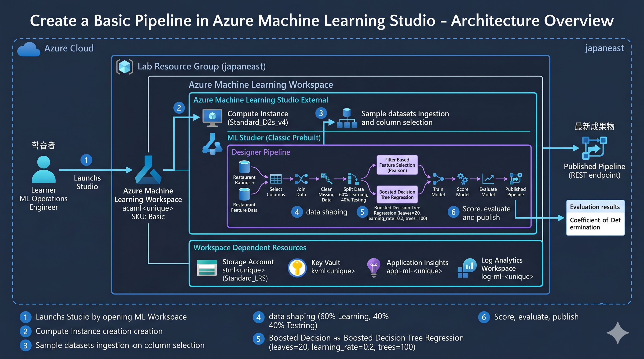Viewport: 644px width, 359px height.
Task: Click the Designer Pipeline heading
Action: pos(261,152)
